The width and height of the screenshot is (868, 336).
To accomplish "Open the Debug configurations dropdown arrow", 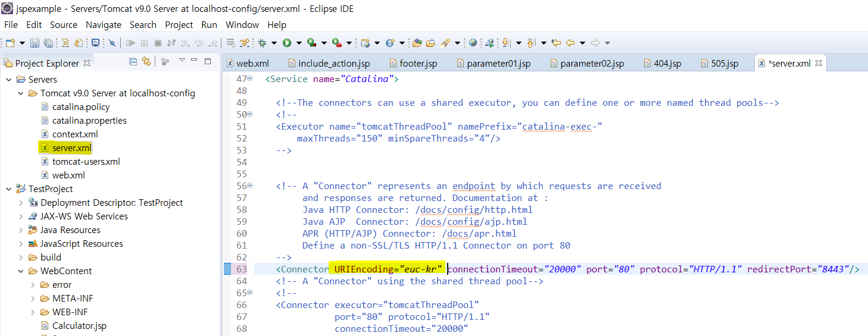I will coord(274,43).
